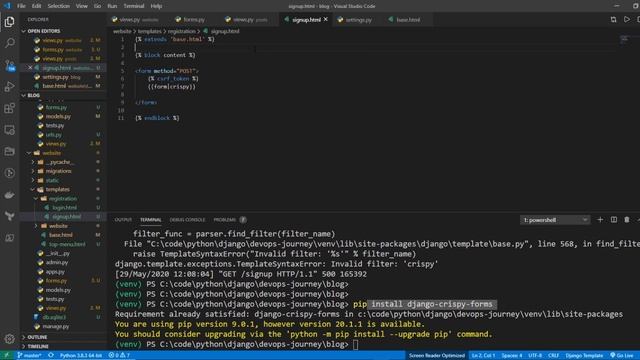Add a new terminal with plus icon

tap(600, 220)
